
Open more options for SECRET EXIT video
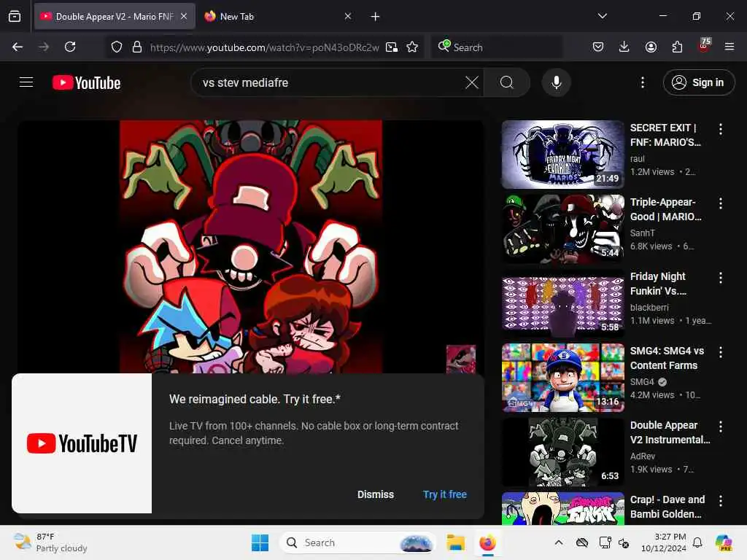720,128
